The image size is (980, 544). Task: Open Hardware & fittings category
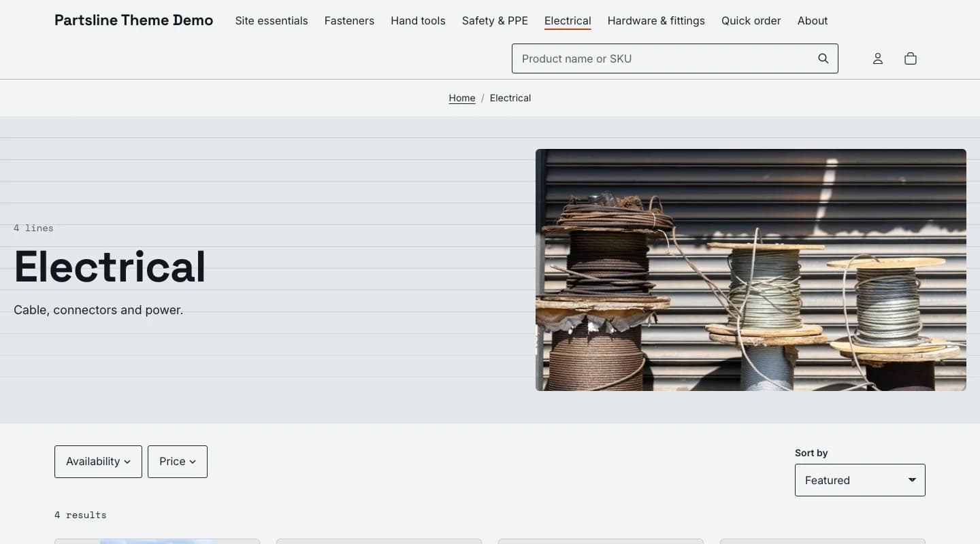[x=656, y=21]
